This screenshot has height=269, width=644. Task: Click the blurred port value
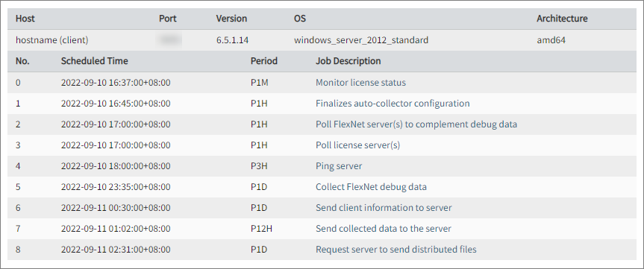pos(169,40)
